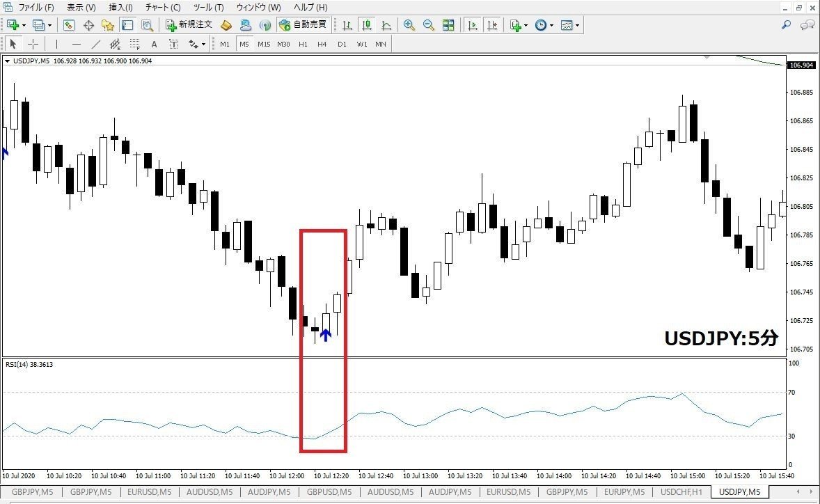Click the 106.904 current price label
Screen dimensions: 820x504
pos(802,65)
